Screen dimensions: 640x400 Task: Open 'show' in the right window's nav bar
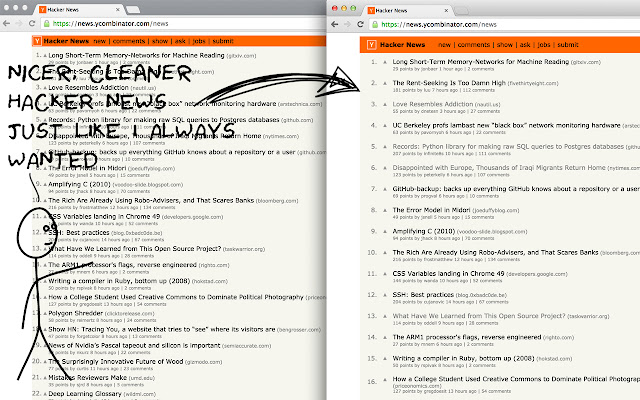pyautogui.click(x=504, y=45)
